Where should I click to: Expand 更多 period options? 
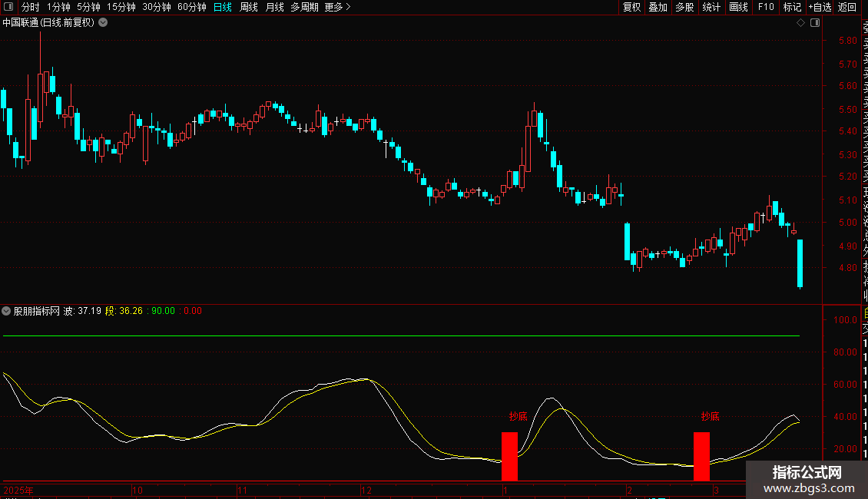338,7
